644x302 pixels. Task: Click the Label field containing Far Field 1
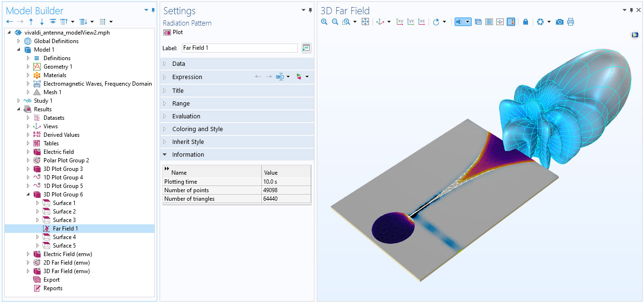click(239, 48)
